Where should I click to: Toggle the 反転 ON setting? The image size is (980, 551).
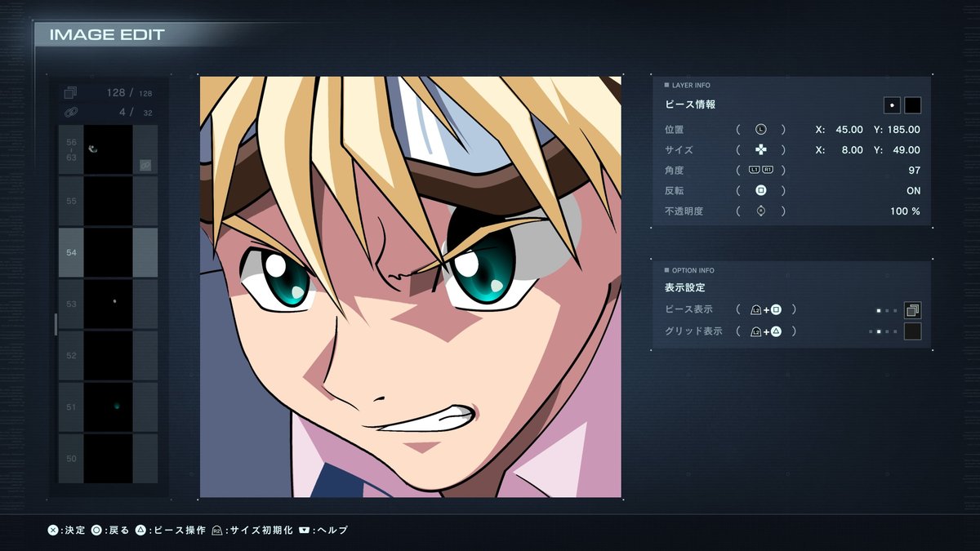[913, 191]
